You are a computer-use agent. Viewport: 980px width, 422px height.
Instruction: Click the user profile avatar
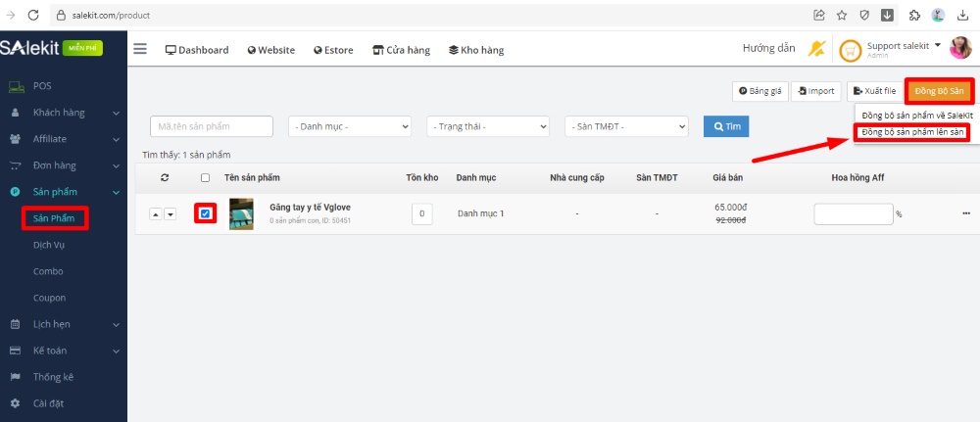[960, 49]
